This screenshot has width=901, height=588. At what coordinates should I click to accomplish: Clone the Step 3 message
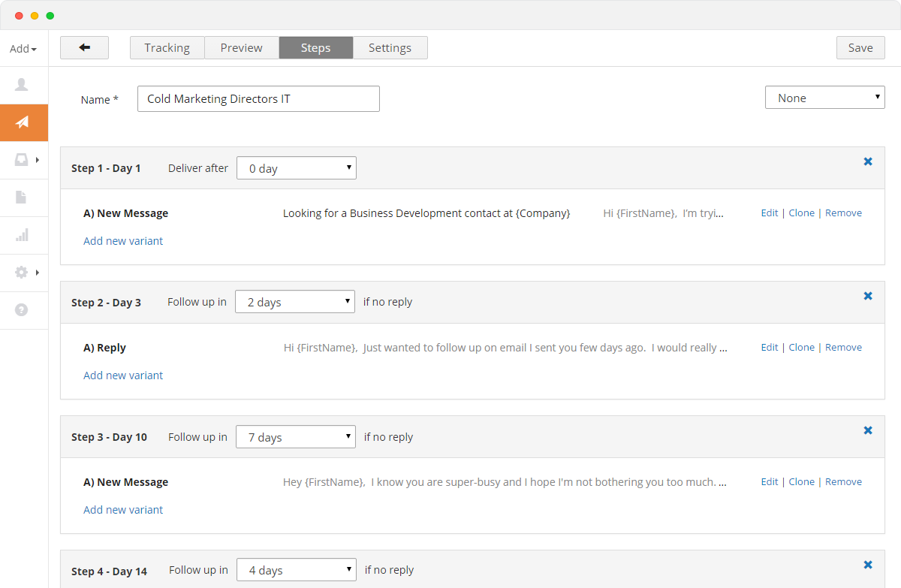[x=801, y=481]
